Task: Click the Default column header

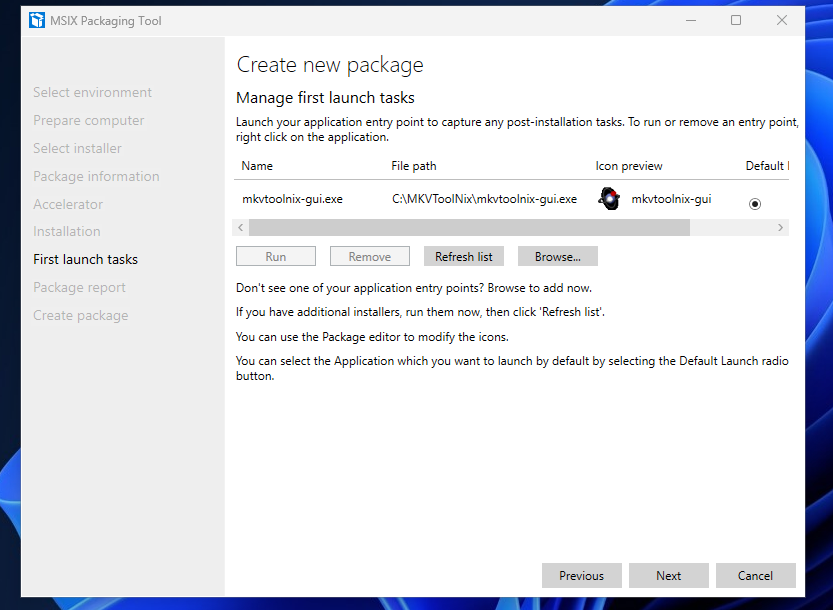Action: coord(767,166)
